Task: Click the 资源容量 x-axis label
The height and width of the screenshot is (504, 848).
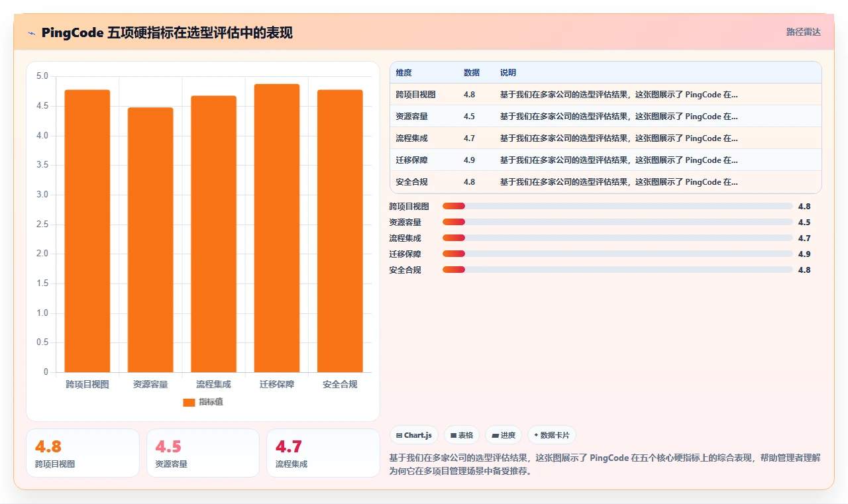Action: pyautogui.click(x=150, y=384)
